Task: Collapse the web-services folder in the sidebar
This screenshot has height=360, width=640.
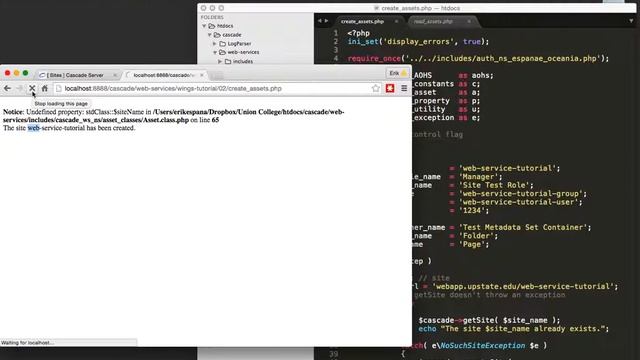Action: point(215,53)
